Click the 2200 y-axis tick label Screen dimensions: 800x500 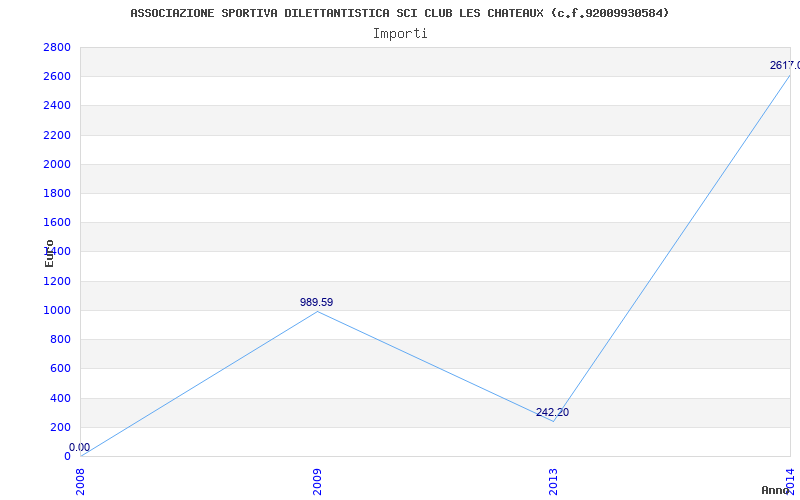tap(57, 135)
